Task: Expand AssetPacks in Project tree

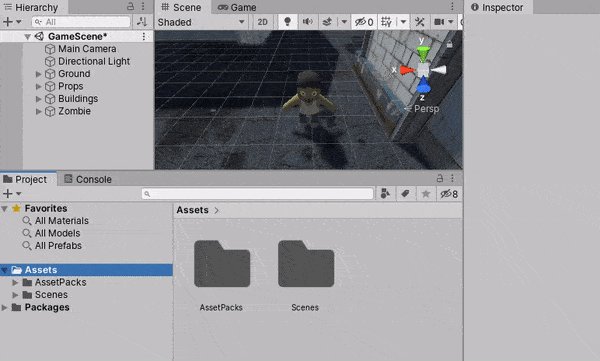Action: pyautogui.click(x=15, y=283)
